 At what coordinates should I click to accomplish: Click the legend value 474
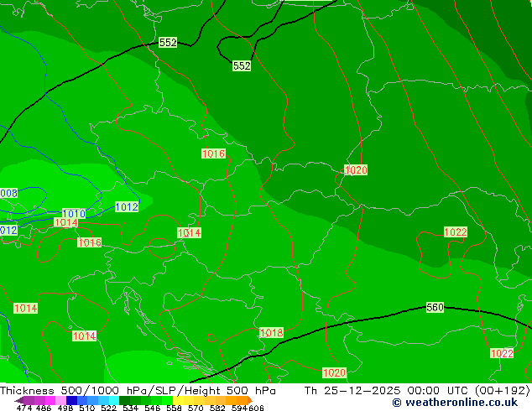click(24, 408)
